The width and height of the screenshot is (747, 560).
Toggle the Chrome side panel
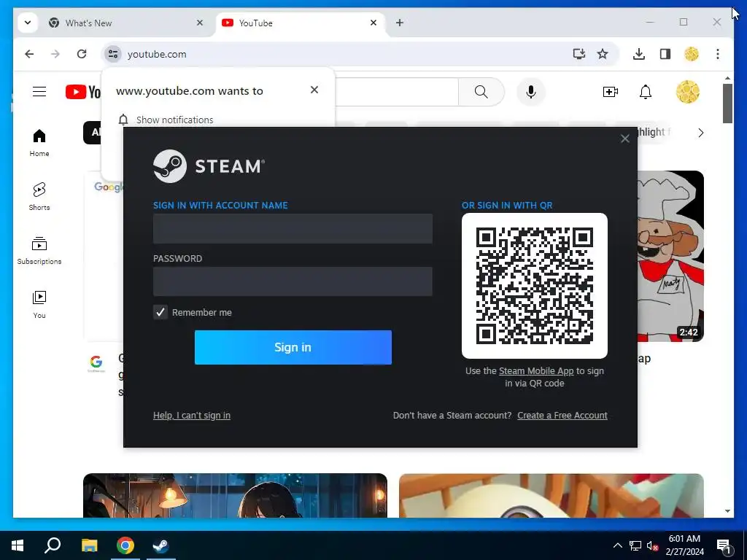665,54
